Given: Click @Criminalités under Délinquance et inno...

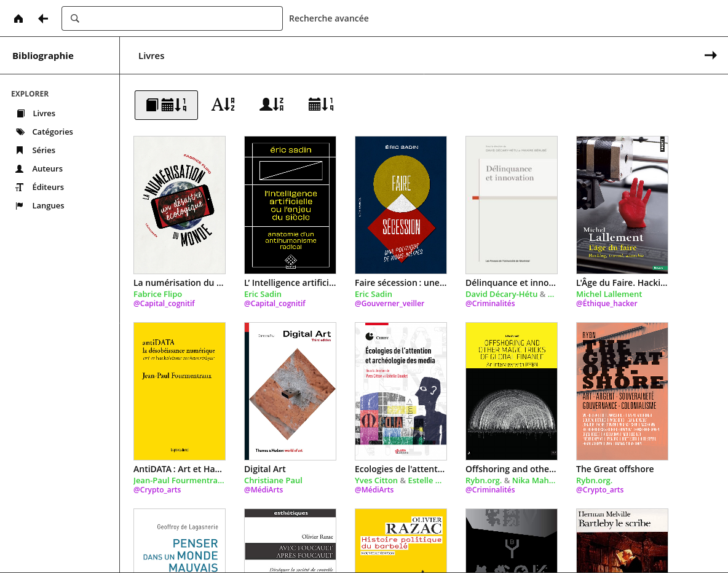Looking at the screenshot, I should 490,303.
